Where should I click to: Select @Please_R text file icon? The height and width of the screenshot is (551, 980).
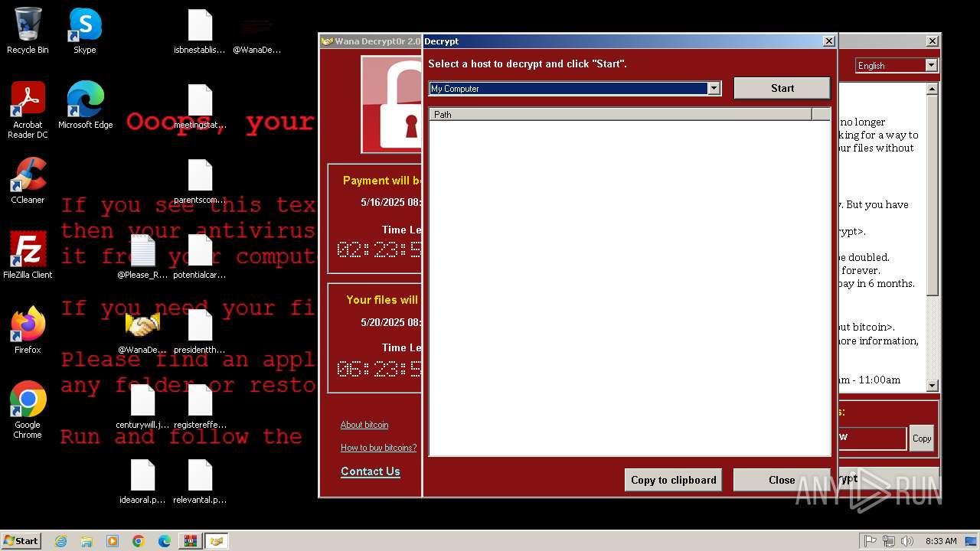142,256
